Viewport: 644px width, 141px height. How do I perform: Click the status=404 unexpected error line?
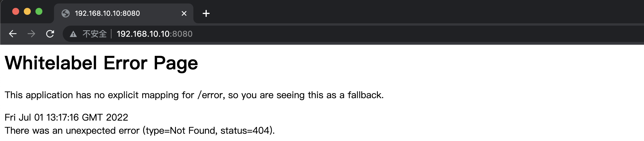[139, 131]
